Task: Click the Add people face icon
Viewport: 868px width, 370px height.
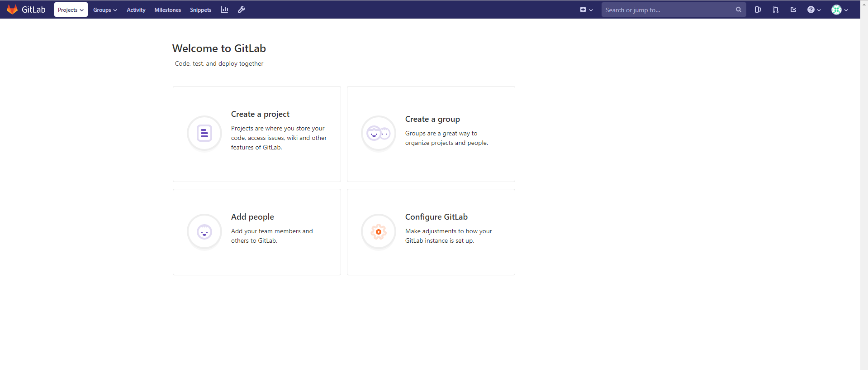Action: (204, 232)
